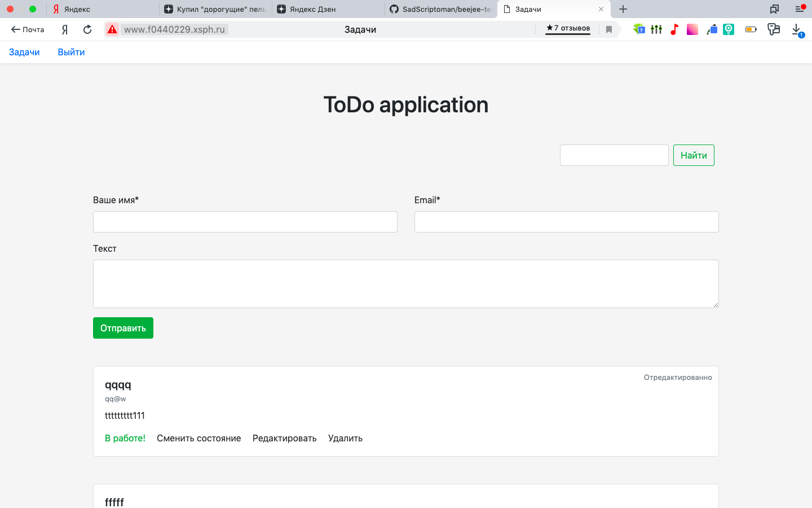The width and height of the screenshot is (812, 508).
Task: Click the site address www.f0440229.xsph.ru
Action: (174, 29)
